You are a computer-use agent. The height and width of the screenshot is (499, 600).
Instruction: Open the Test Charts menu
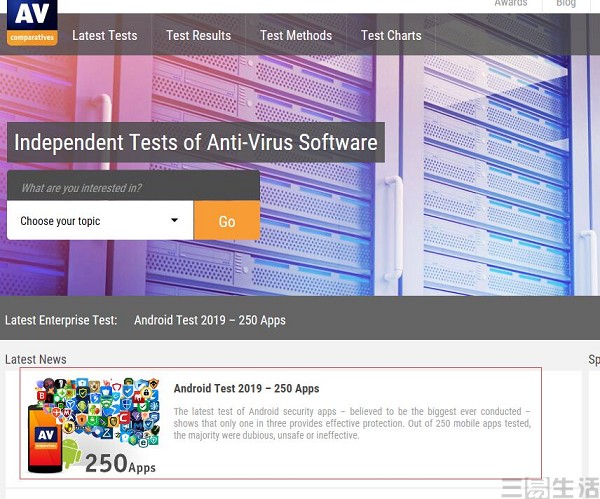click(x=391, y=36)
